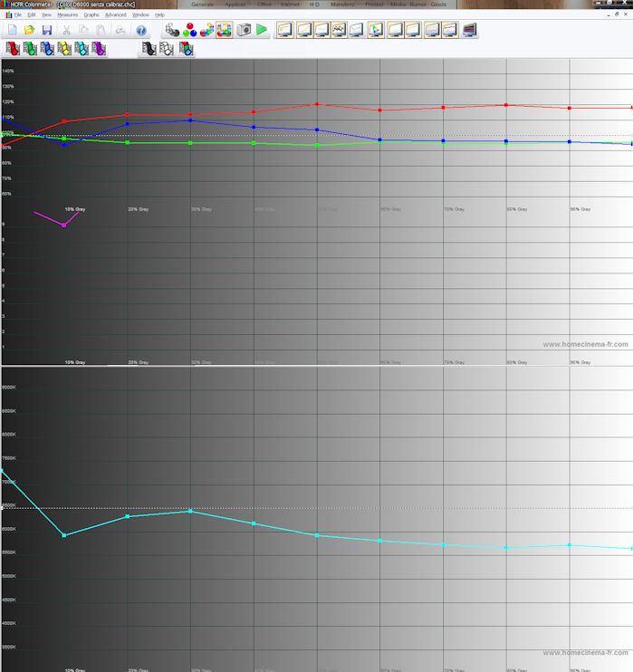The width and height of the screenshot is (633, 672).
Task: Select blue curve point at 30% gray
Action: pos(190,120)
